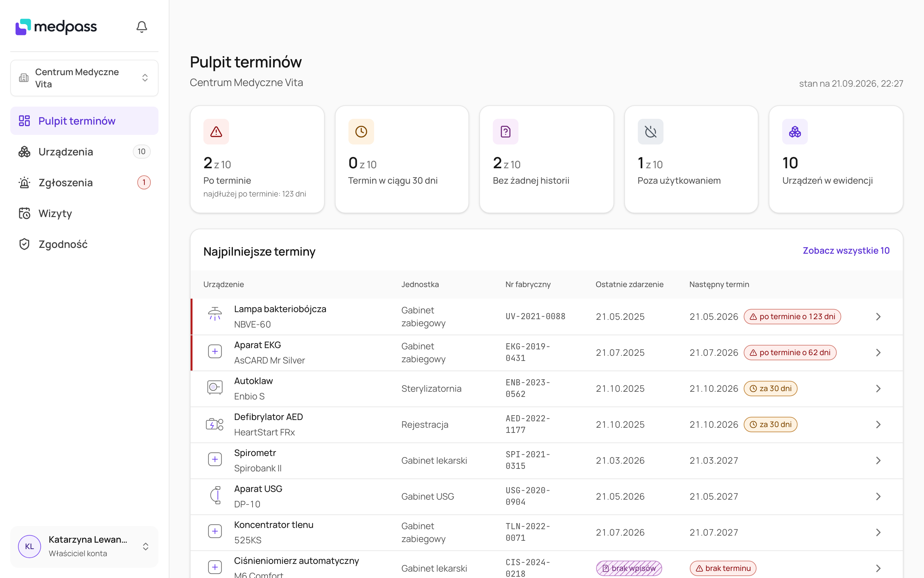Click the KL user avatar
This screenshot has height=578, width=924.
click(30, 546)
